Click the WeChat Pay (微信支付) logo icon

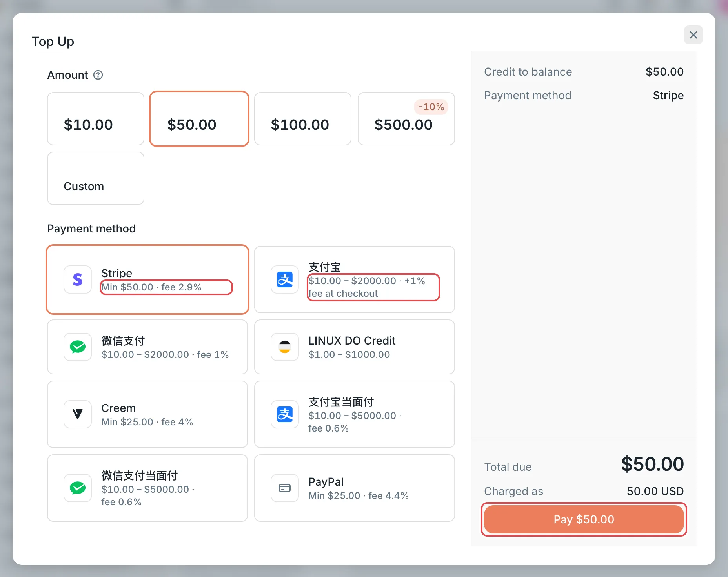click(78, 347)
